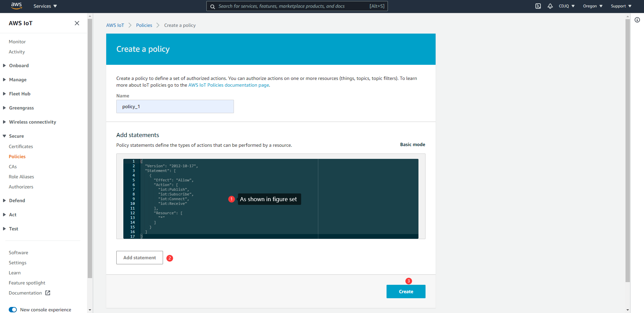Viewport: 644px width, 313px height.
Task: Click inside the policy JSON editor
Action: (x=271, y=199)
